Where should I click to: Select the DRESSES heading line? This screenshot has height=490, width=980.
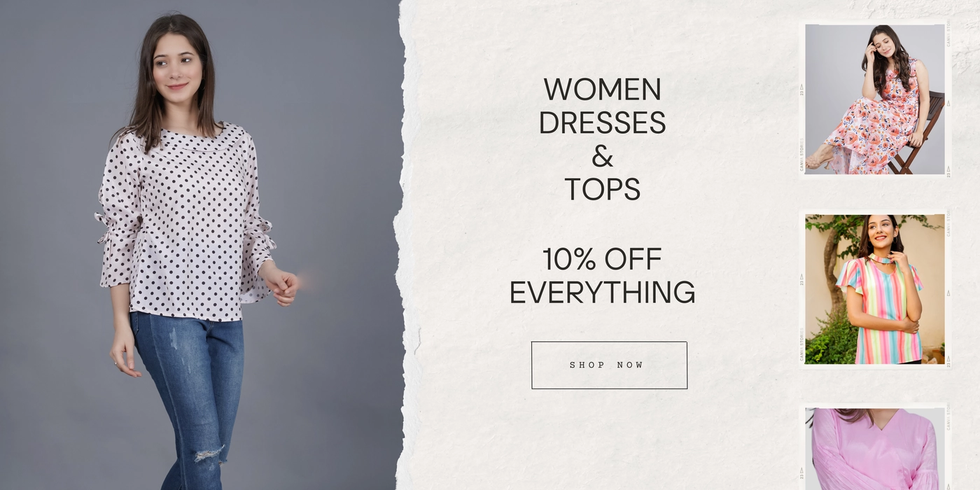point(602,122)
